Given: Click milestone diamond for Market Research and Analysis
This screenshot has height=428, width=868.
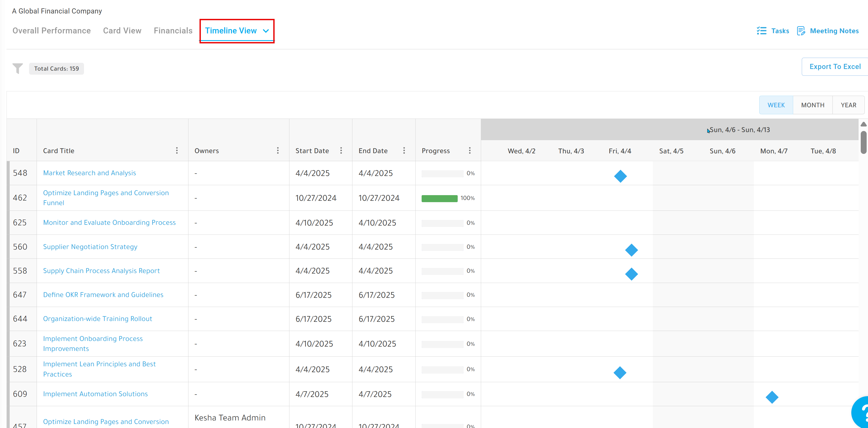Looking at the screenshot, I should [x=620, y=176].
